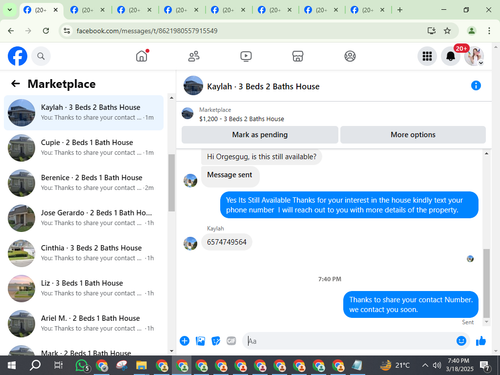Open the notifications bell with 20+ badge
Screen dimensions: 500x375
pos(451,56)
